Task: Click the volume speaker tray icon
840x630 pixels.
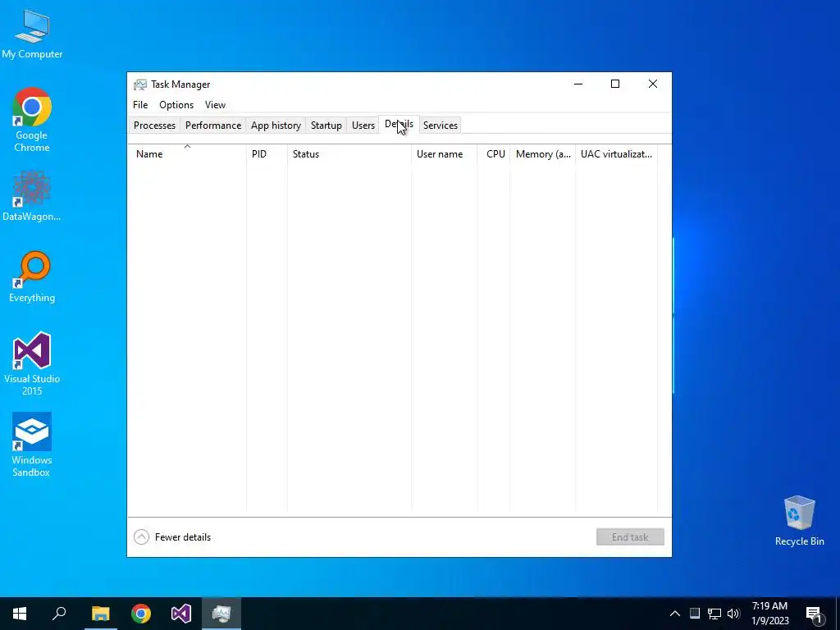Action: 733,614
